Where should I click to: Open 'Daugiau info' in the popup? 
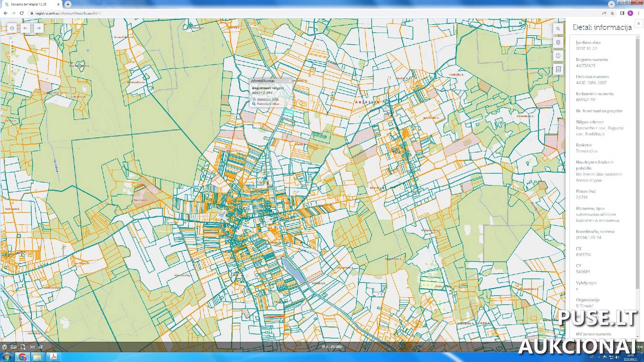coord(267,99)
